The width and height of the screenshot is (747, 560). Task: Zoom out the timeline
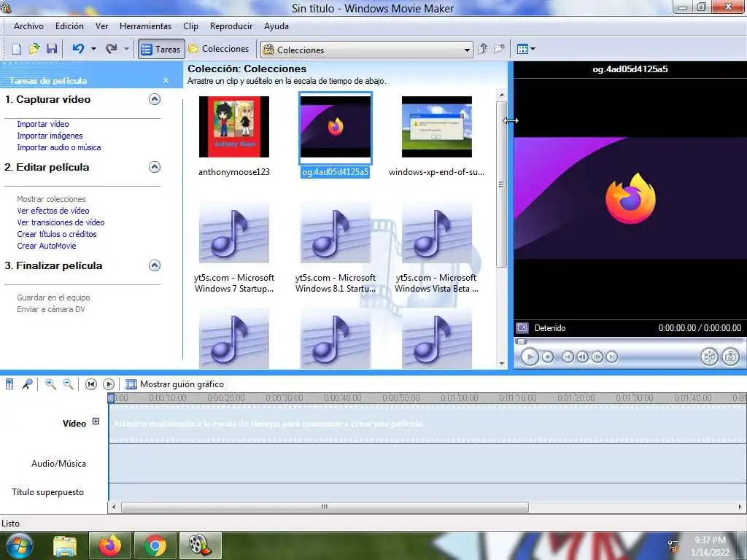point(68,384)
